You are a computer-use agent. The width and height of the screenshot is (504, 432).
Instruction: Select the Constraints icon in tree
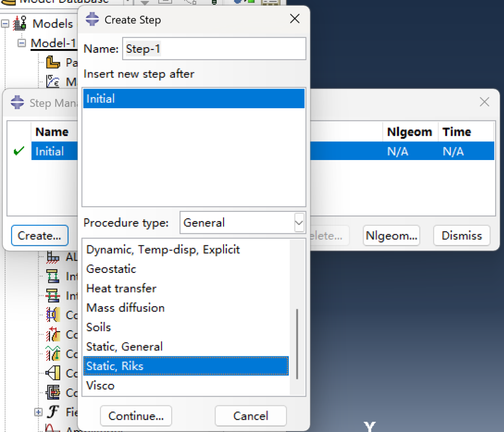point(53,373)
